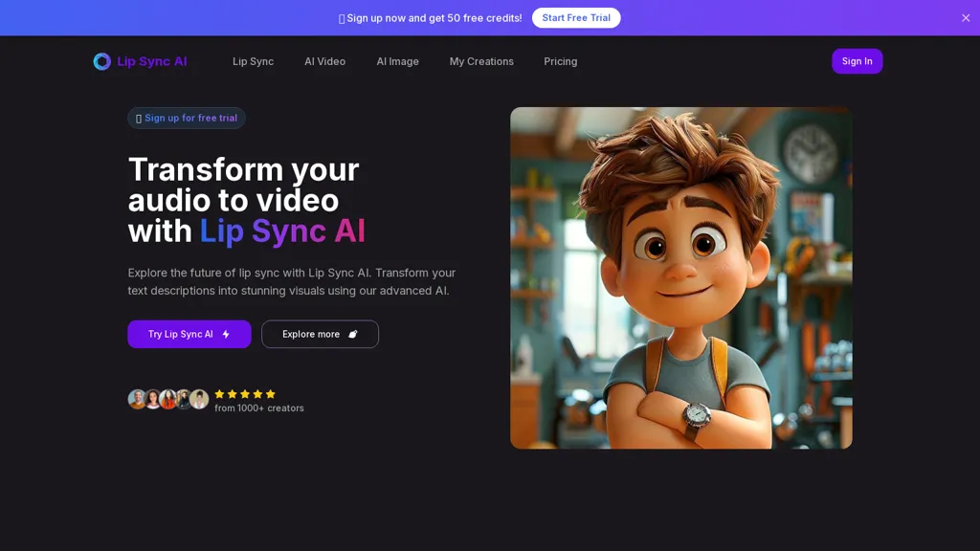980x551 pixels.
Task: Close the promotional banner with X icon
Action: (966, 18)
